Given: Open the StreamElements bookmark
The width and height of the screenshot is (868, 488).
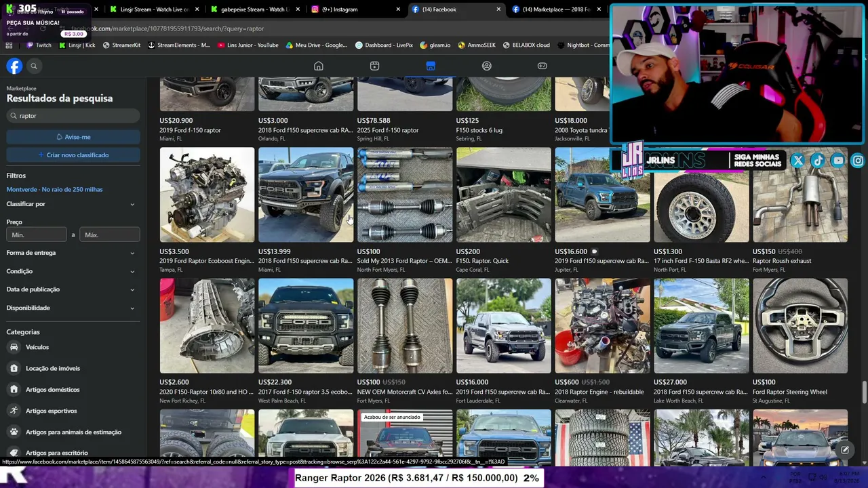Looking at the screenshot, I should (x=179, y=45).
